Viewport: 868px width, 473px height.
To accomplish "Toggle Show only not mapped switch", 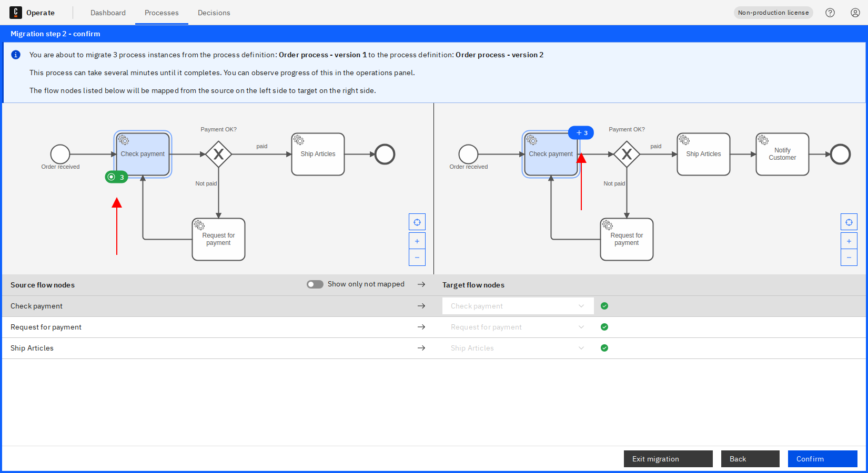I will [315, 284].
